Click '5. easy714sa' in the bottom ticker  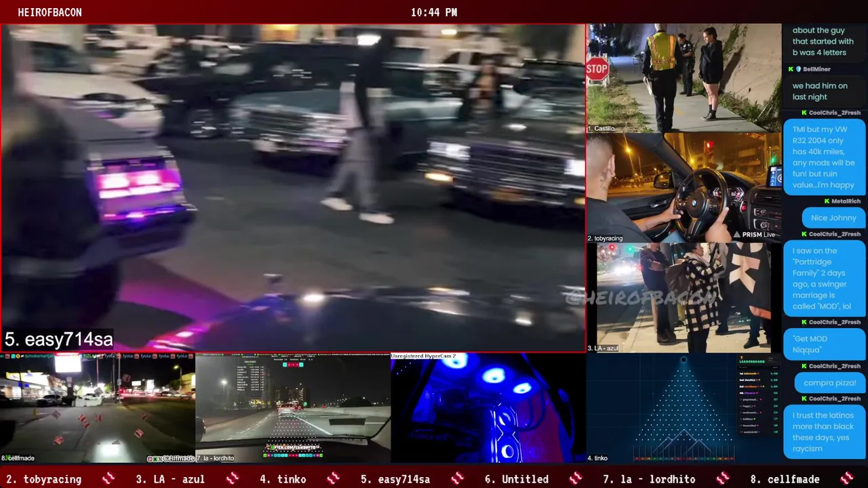click(395, 479)
